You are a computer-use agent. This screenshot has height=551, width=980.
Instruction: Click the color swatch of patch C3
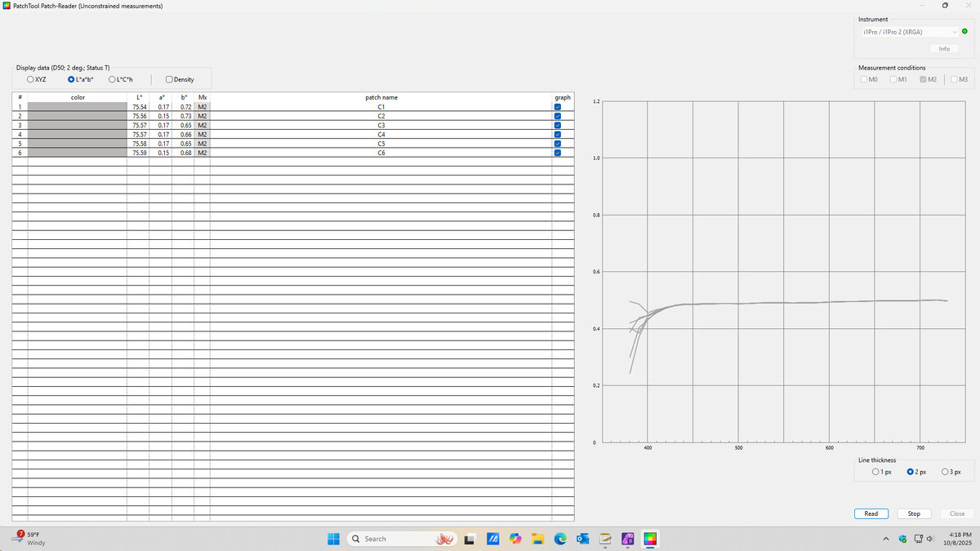[77, 125]
